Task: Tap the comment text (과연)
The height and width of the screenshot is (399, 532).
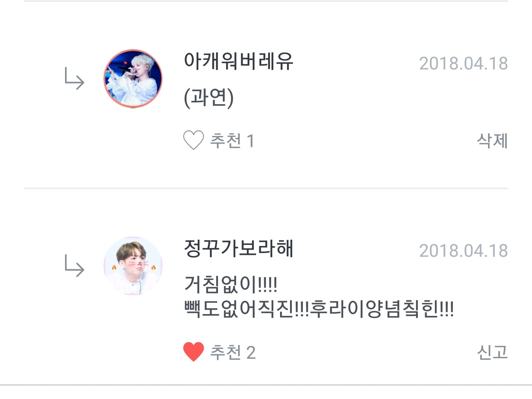Action: 209,98
